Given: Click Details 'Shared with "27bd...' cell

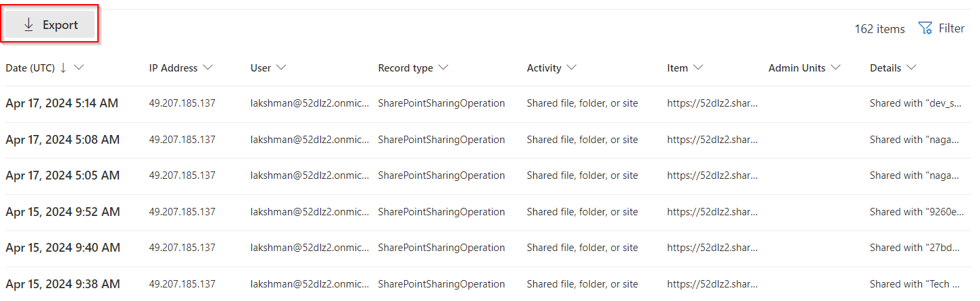Looking at the screenshot, I should [914, 248].
